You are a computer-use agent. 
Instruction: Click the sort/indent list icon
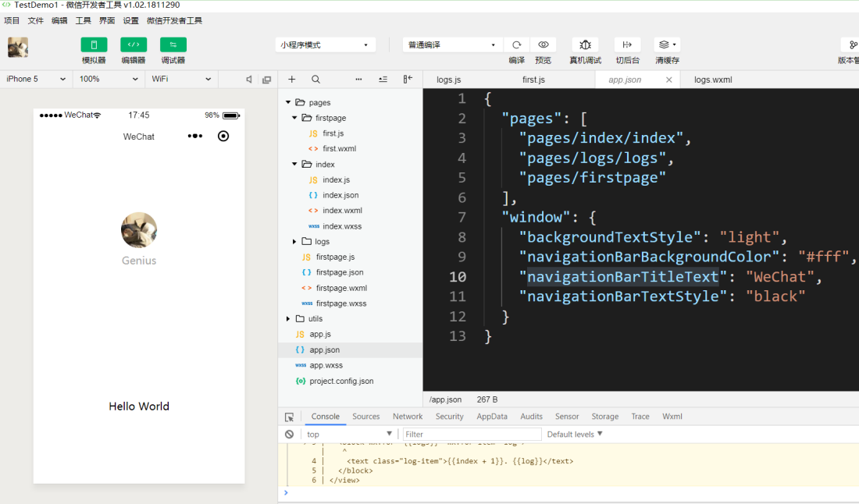click(x=383, y=80)
